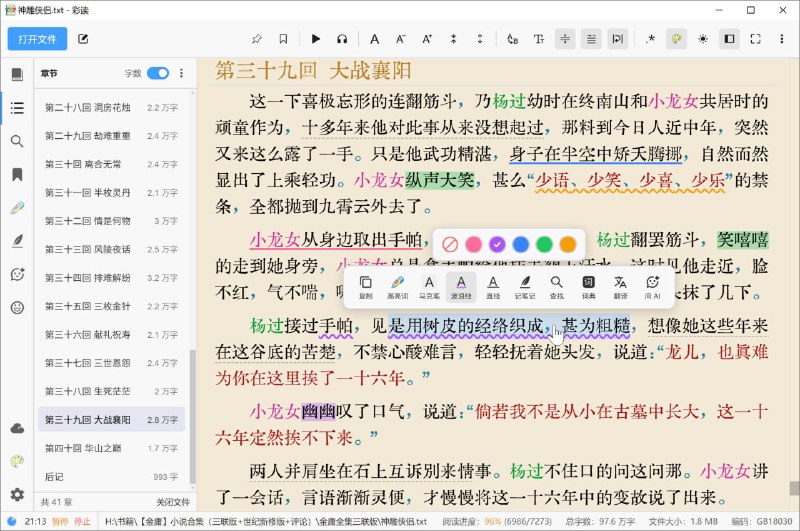Apply 高亮词 highlight word in popup
Viewport: 800px width, 531px height.
[x=397, y=287]
